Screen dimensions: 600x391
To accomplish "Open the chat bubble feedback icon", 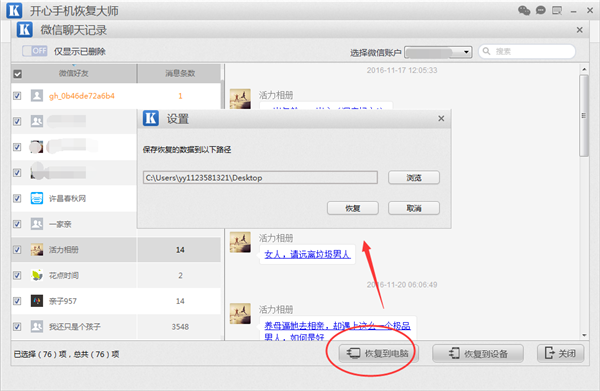I will point(540,10).
